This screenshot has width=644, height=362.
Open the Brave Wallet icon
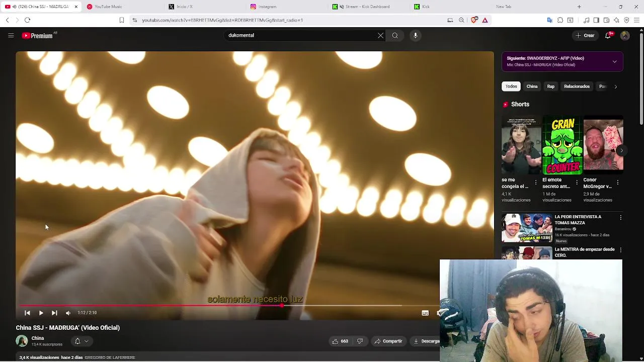(x=606, y=20)
